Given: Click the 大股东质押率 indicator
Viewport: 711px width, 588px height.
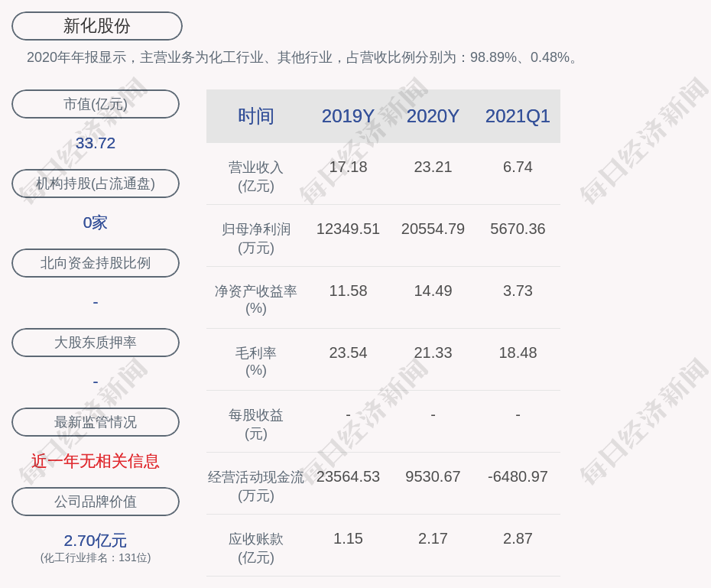Looking at the screenshot, I should point(95,343).
